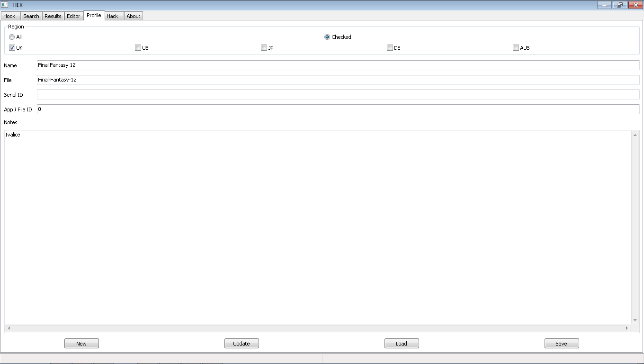Open the About tab

click(133, 16)
